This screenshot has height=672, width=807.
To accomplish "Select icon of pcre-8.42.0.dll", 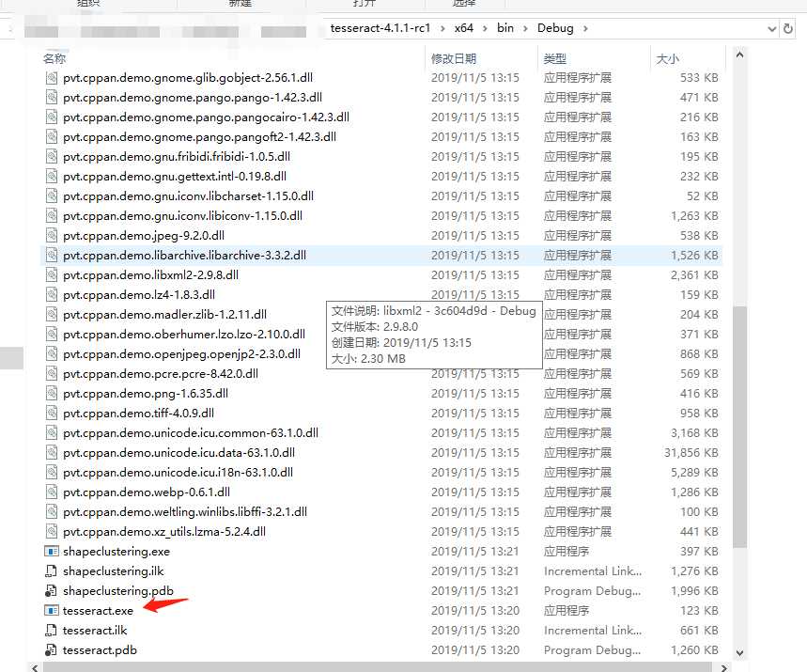I will (x=52, y=373).
